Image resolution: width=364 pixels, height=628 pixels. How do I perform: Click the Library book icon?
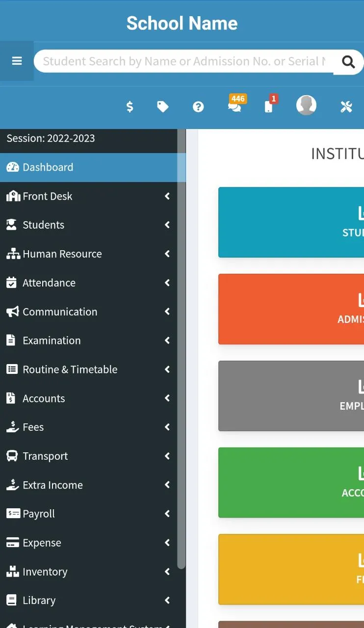11,600
